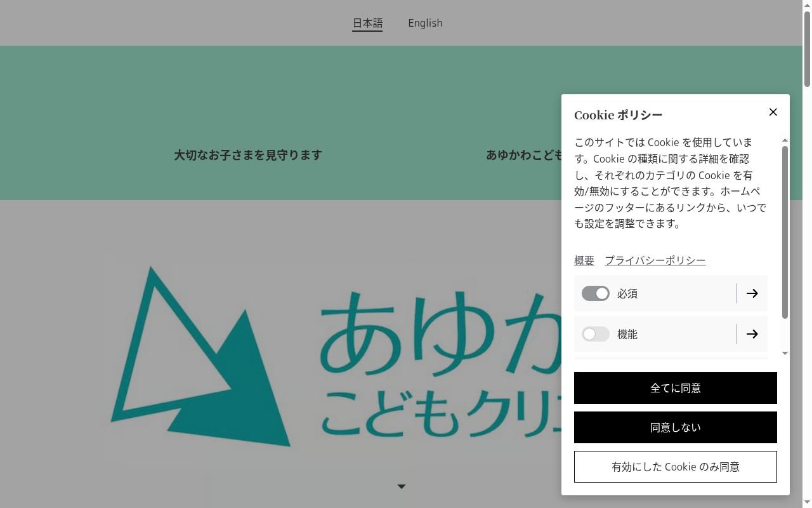The width and height of the screenshot is (812, 508).
Task: Click the down arrow below the clinic logo
Action: click(402, 486)
